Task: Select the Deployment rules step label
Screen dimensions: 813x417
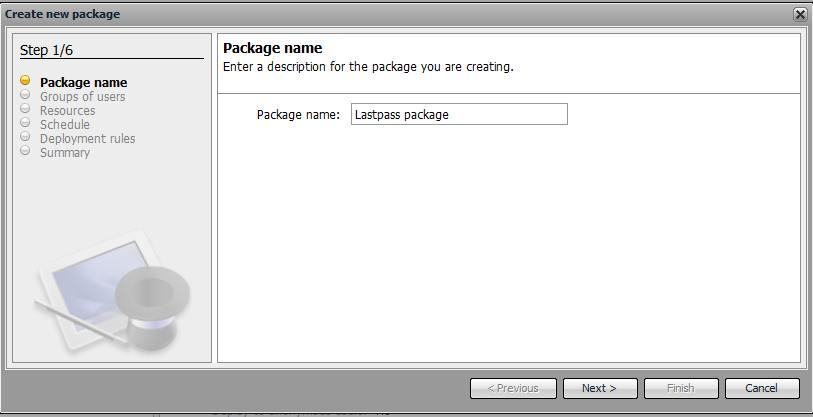Action: pyautogui.click(x=88, y=138)
